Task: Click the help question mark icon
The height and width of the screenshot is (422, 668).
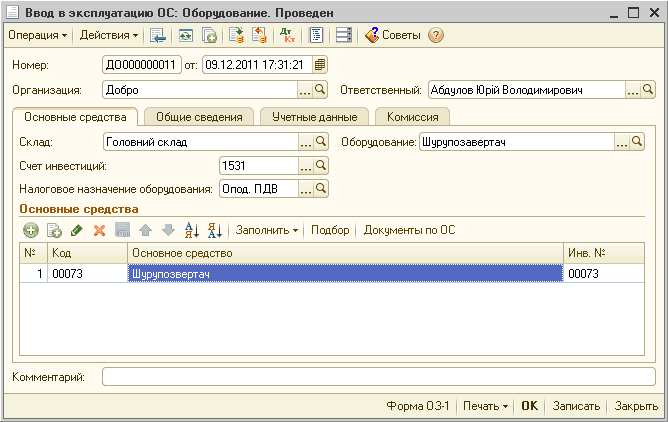Action: pyautogui.click(x=435, y=35)
